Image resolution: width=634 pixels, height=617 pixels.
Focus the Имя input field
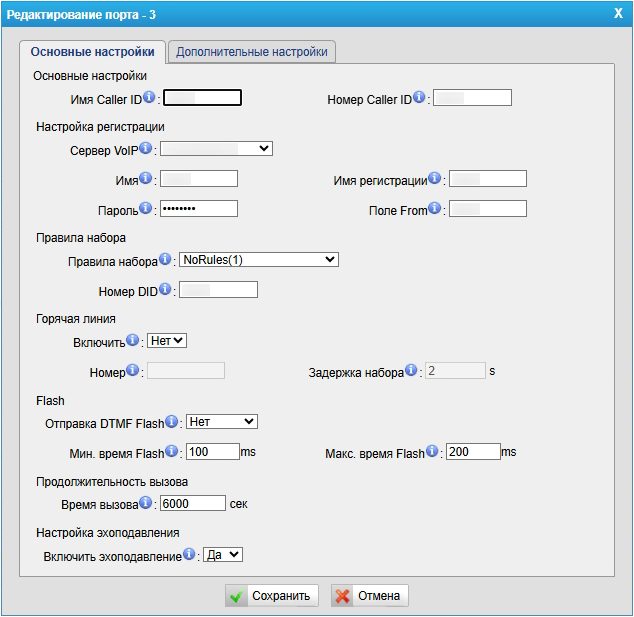click(x=199, y=178)
